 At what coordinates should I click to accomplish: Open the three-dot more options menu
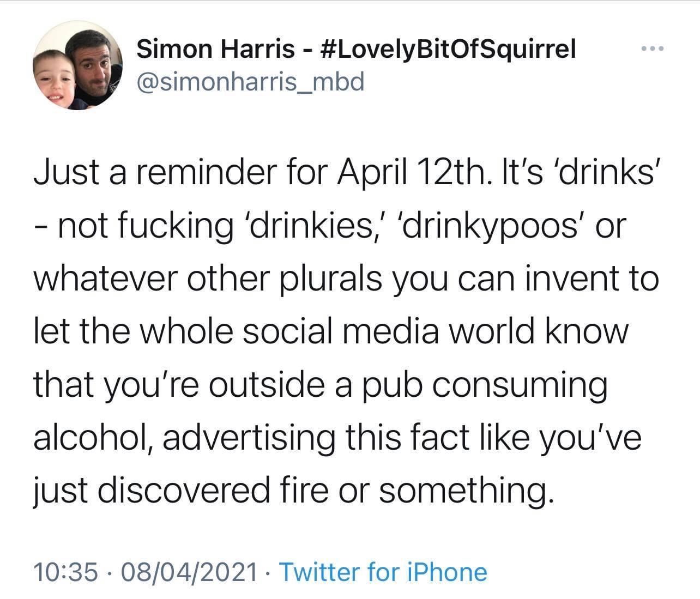(653, 50)
